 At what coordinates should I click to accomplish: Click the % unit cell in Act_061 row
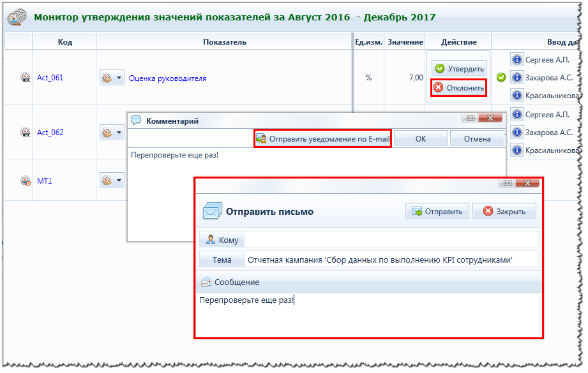[x=368, y=78]
